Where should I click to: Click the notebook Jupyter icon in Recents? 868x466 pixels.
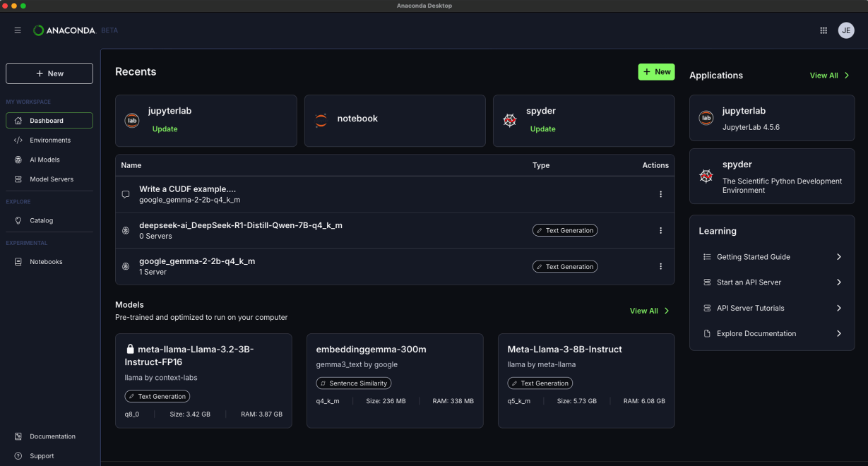[x=321, y=120]
